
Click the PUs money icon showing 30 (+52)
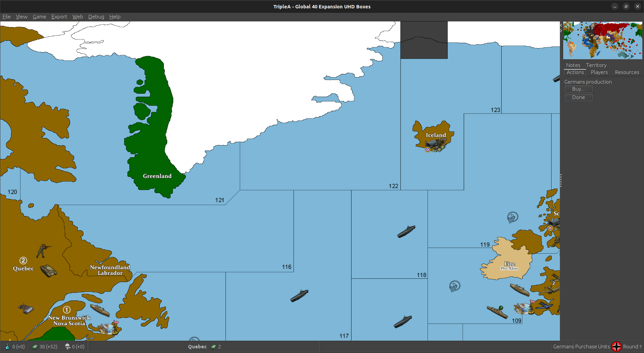tap(35, 347)
